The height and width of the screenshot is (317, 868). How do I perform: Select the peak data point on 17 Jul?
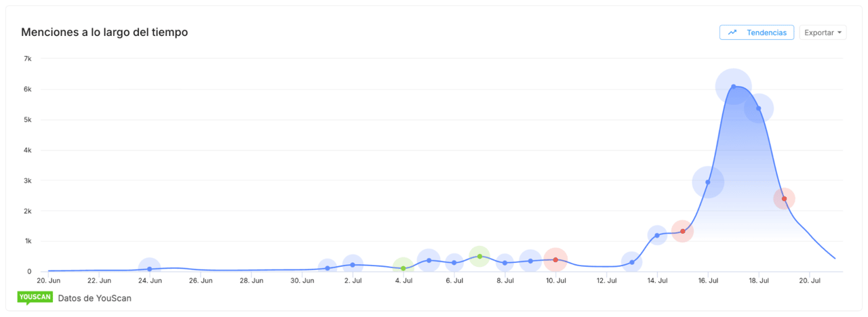tap(733, 87)
